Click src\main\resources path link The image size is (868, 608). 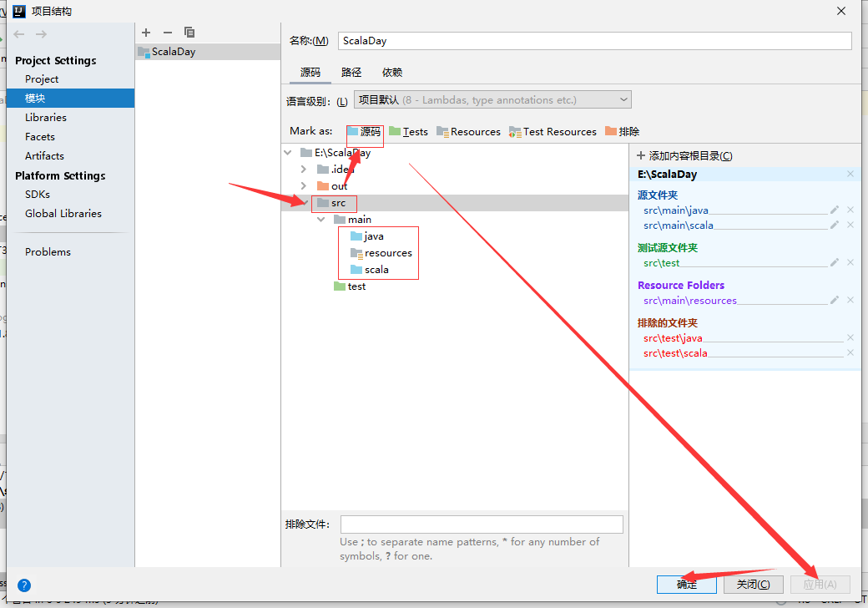coord(689,301)
